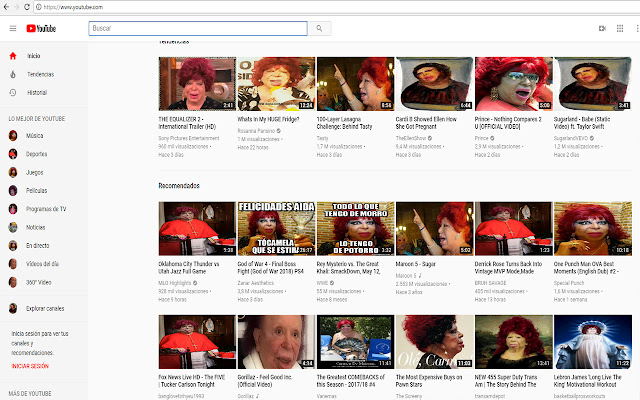Screen dimensions: 640x400
Task: Open Explorar canales
Action: coord(46,307)
